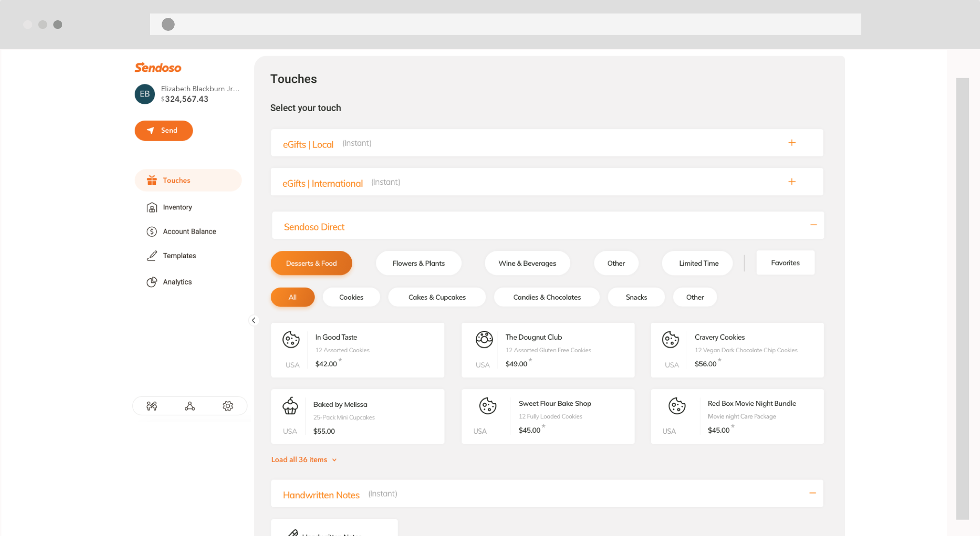Click the Inventory icon in sidebar
This screenshot has width=980, height=536.
tap(152, 207)
